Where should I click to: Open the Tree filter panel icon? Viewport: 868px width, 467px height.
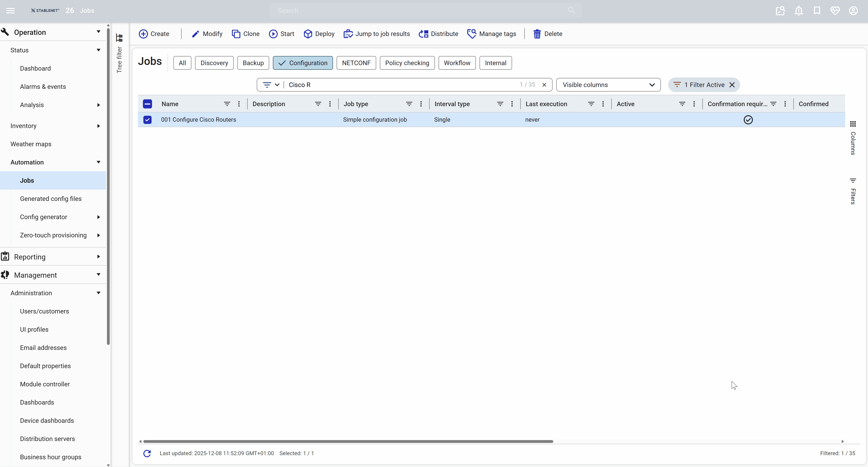[x=119, y=38]
